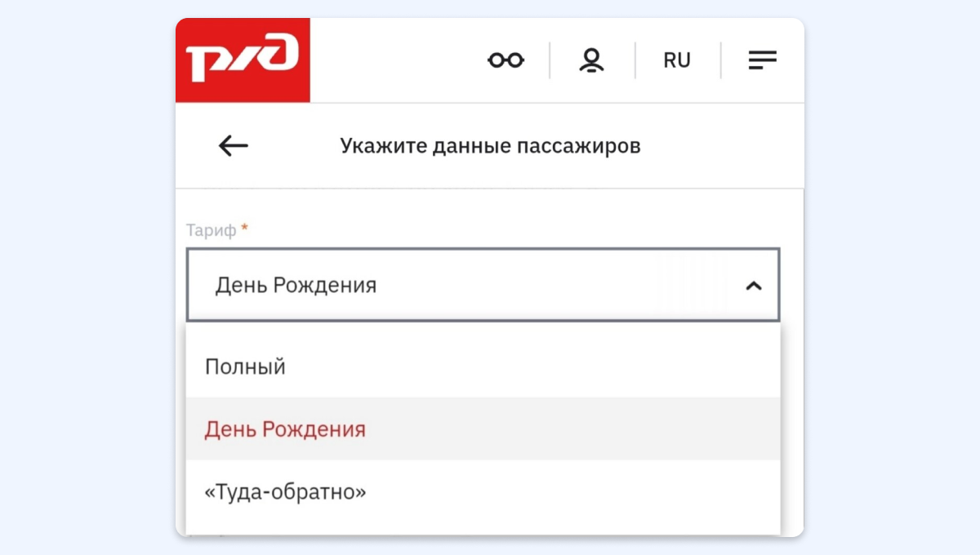Go back using the left arrow
Image resolution: width=980 pixels, height=555 pixels.
pos(234,146)
